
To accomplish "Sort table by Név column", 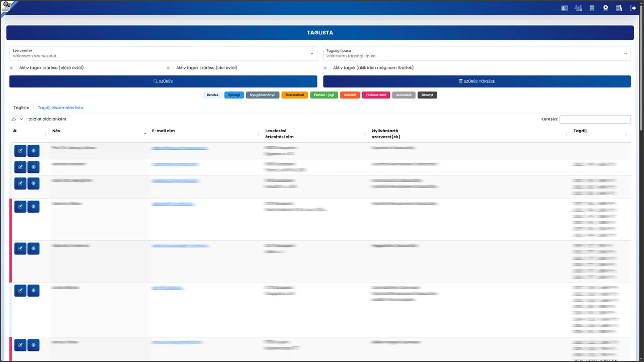I will pyautogui.click(x=98, y=134).
